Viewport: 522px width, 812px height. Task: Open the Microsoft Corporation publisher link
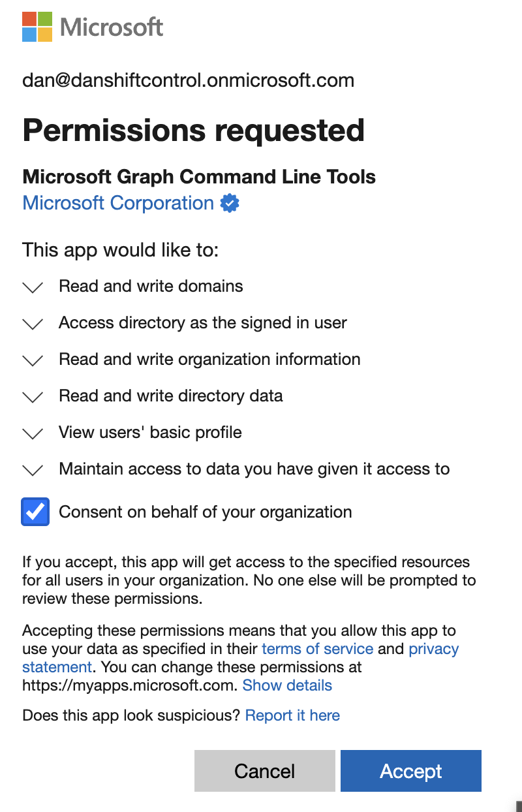click(x=117, y=203)
